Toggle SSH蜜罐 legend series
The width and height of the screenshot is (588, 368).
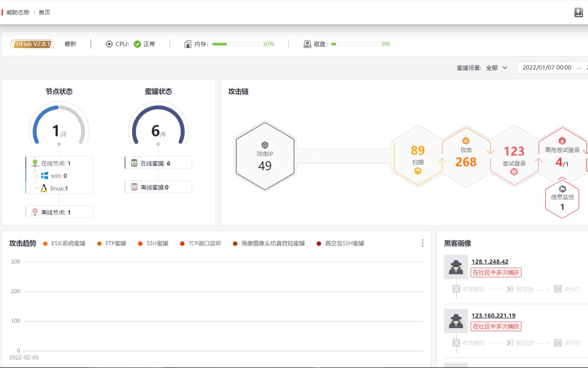(153, 244)
